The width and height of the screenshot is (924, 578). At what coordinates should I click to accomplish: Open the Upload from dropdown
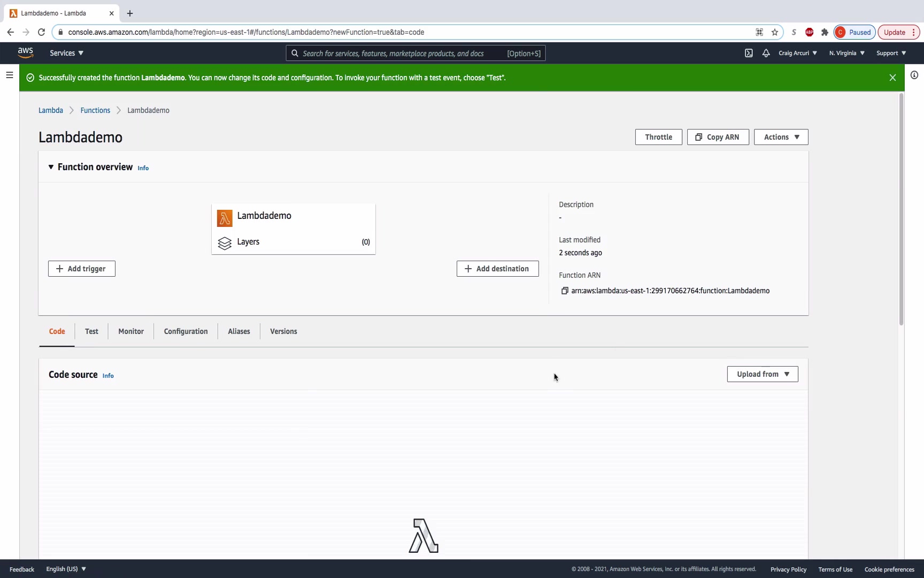(x=763, y=374)
